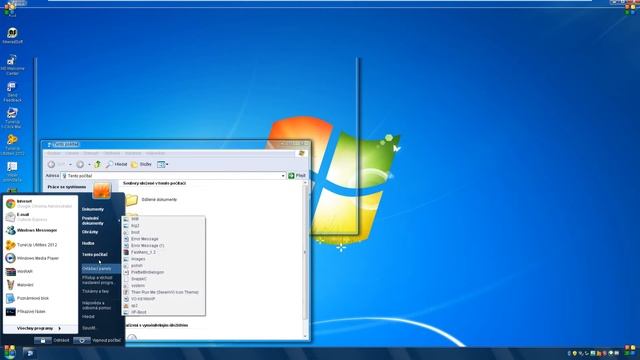Open the Sdílené dokumenty folder

pos(151,200)
